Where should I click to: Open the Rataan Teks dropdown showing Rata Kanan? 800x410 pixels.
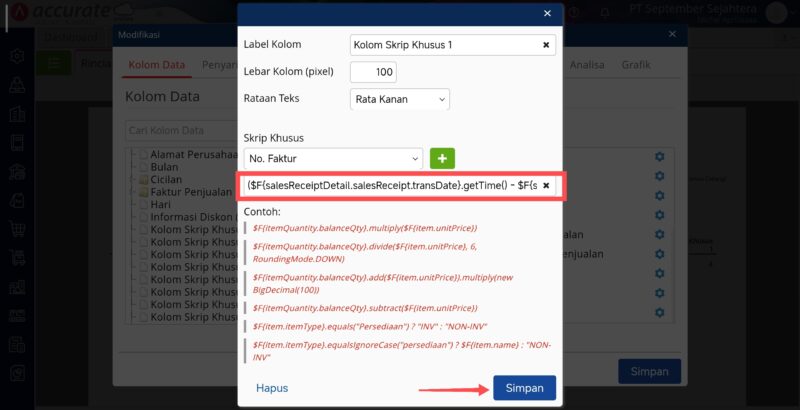[x=399, y=99]
